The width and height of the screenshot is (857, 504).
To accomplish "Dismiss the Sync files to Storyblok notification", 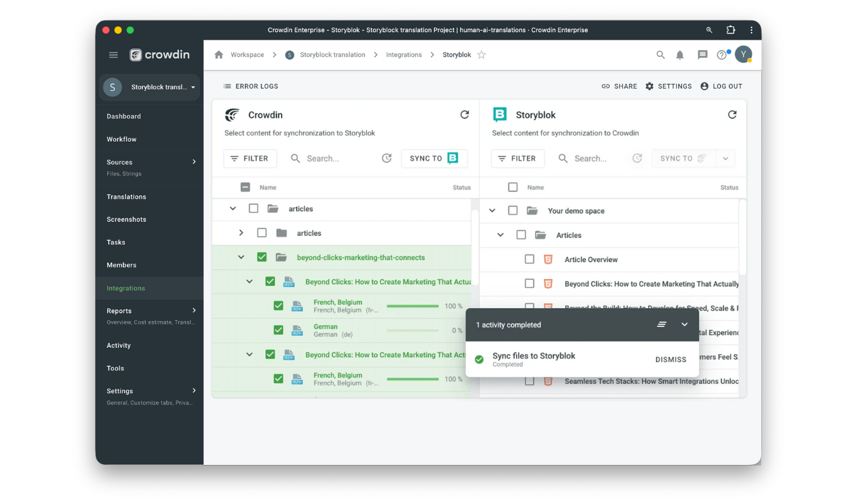I will (670, 360).
